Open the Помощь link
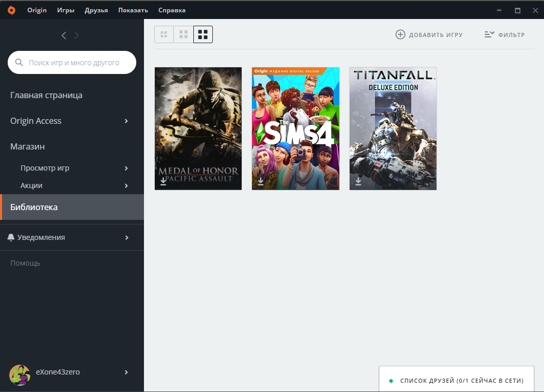Viewport: 544px width, 392px height. coord(25,263)
